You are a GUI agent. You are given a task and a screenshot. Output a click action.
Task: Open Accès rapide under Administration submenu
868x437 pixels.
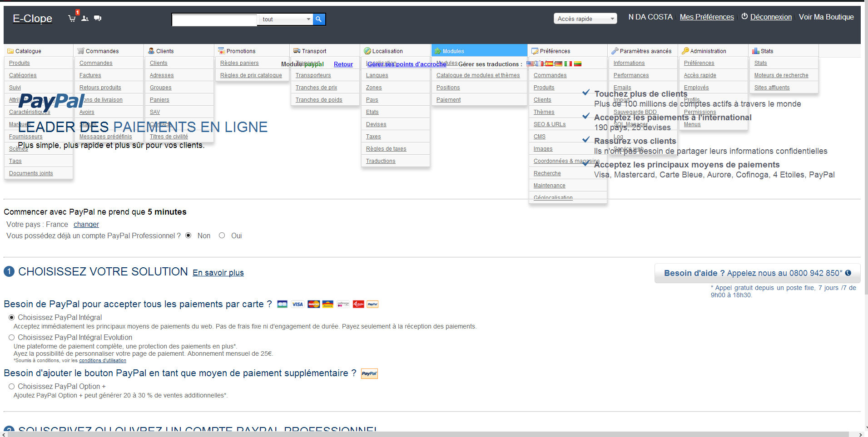[700, 75]
